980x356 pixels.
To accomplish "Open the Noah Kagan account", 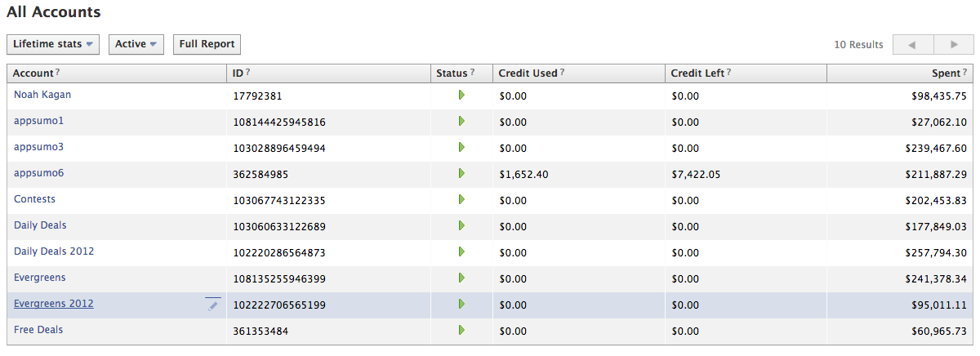I will click(x=42, y=95).
